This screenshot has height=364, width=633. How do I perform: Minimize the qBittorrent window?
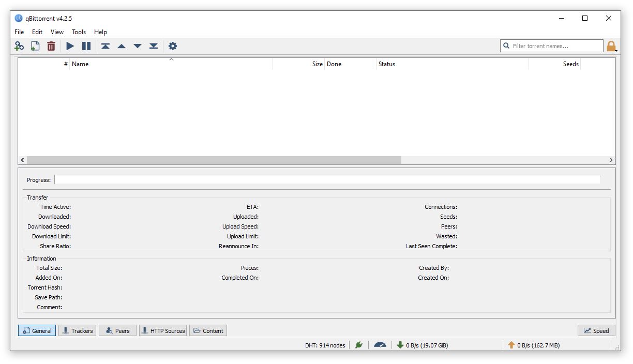click(562, 18)
